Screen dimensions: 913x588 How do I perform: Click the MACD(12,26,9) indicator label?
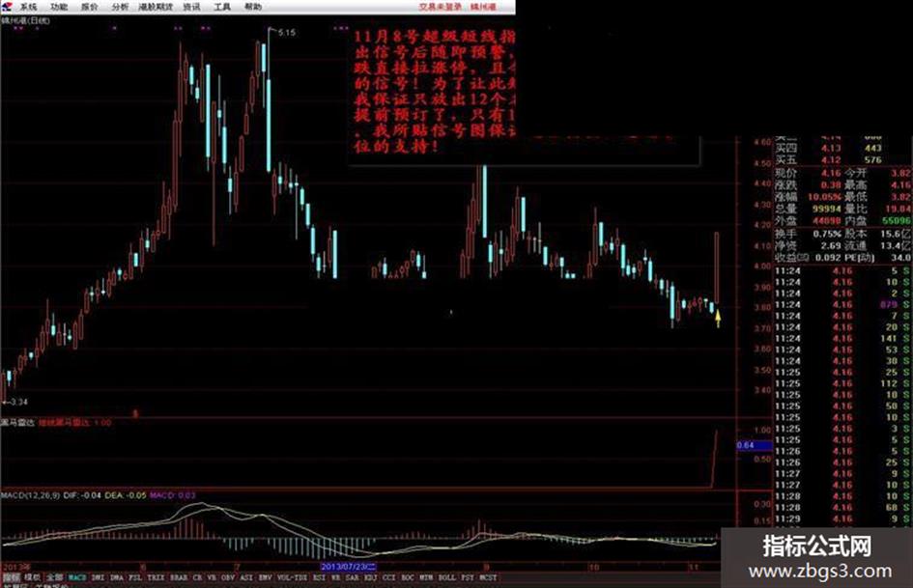[30, 495]
